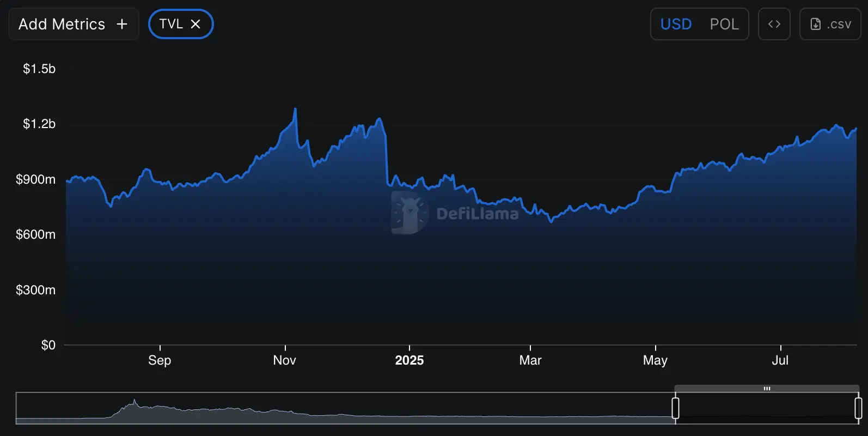Click the $300m y-axis label
The image size is (868, 436).
pos(35,290)
